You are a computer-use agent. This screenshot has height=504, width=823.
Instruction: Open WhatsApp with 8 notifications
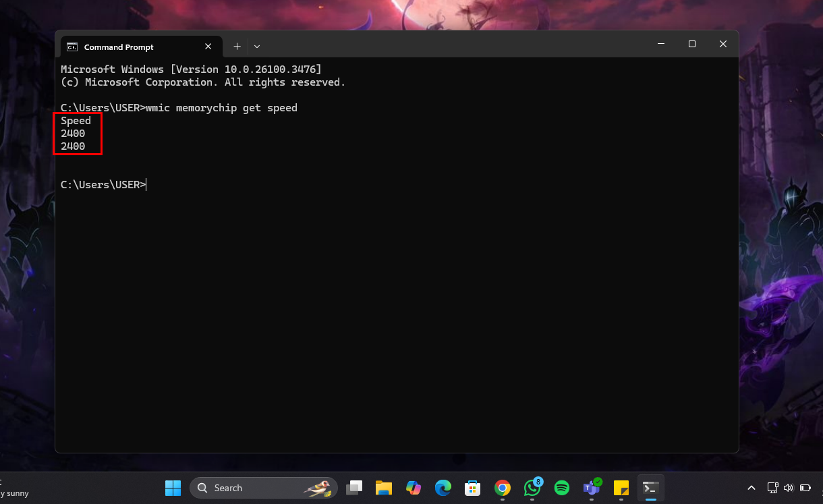(532, 488)
